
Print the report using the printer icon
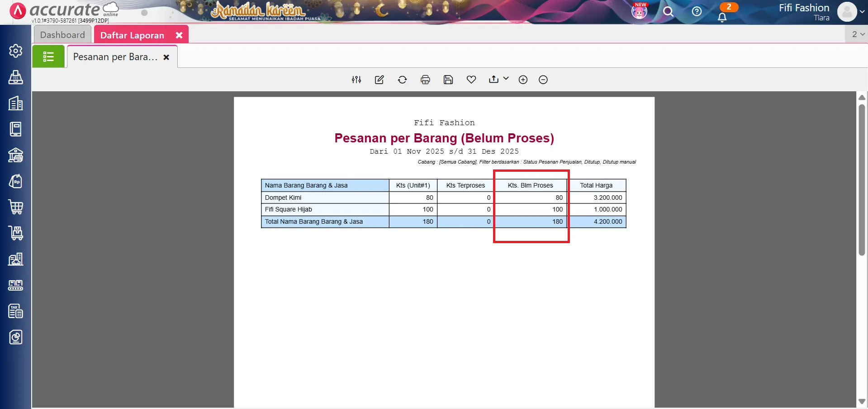click(x=425, y=80)
